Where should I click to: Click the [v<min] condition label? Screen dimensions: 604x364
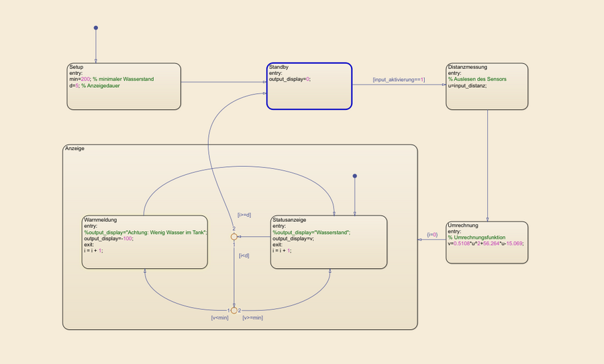219,318
